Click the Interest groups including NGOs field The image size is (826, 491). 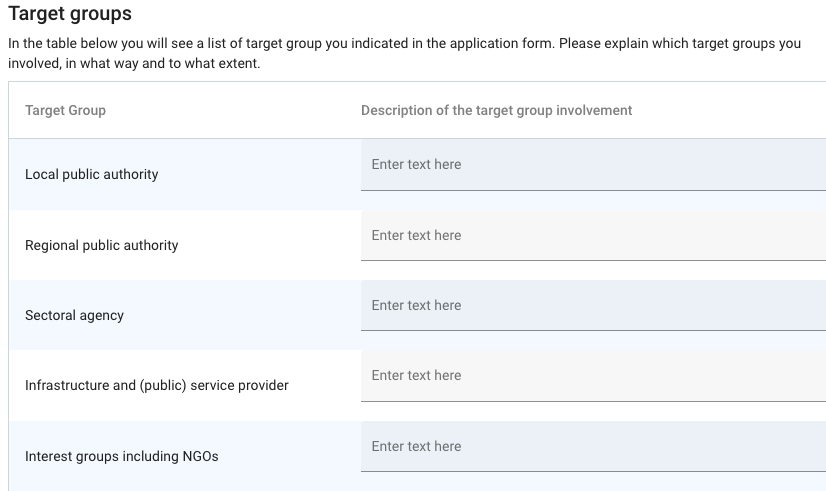coord(592,447)
